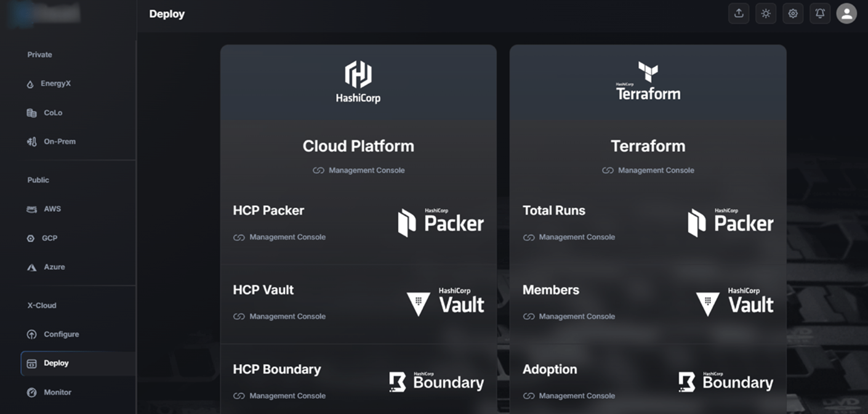Screen dimensions: 868x414
Task: Click the Monitor gauge icon
Action: coord(31,392)
